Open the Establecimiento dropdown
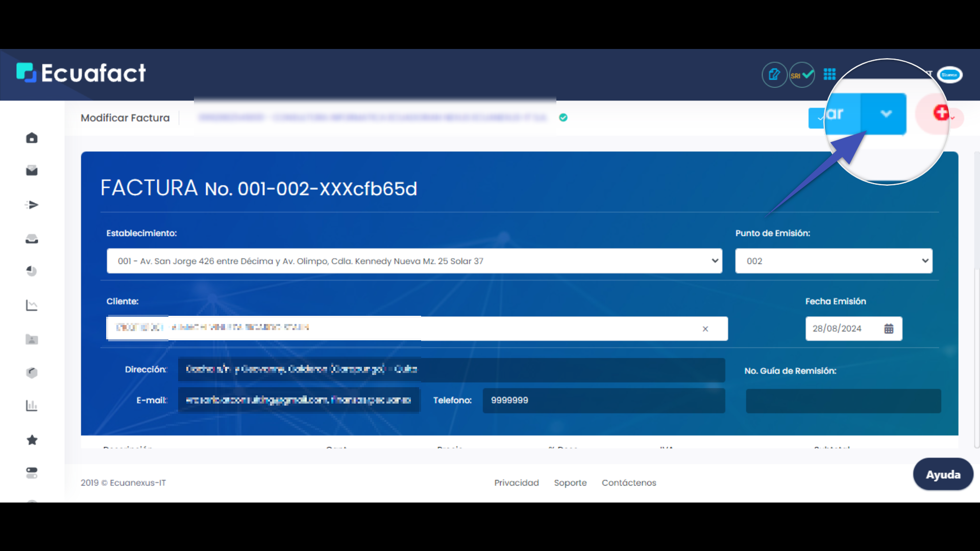980x551 pixels. pos(414,261)
